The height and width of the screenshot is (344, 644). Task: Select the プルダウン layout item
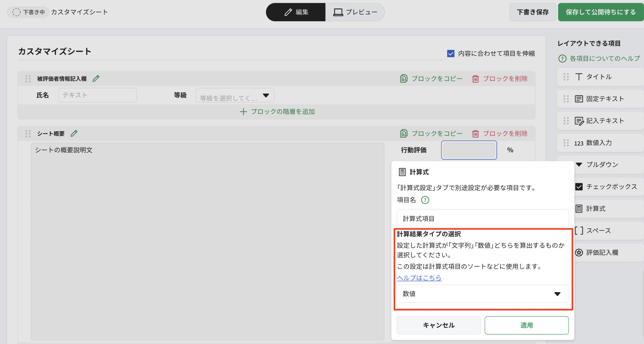[x=609, y=164]
